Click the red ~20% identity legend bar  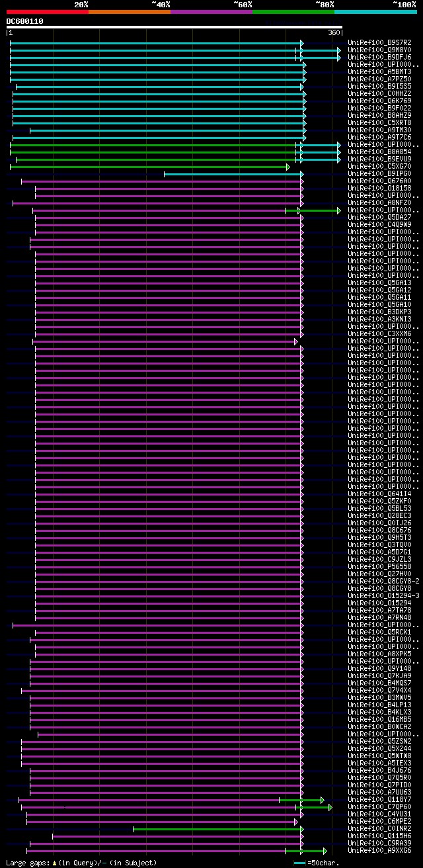(x=47, y=12)
